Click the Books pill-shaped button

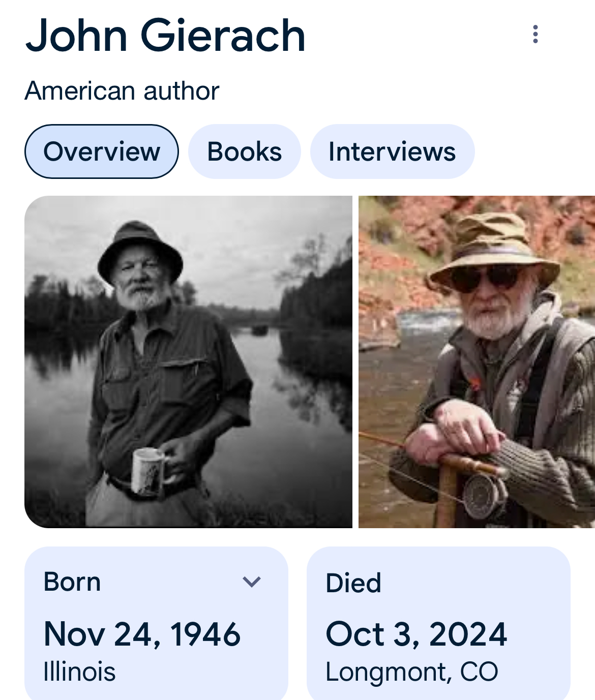click(x=244, y=150)
